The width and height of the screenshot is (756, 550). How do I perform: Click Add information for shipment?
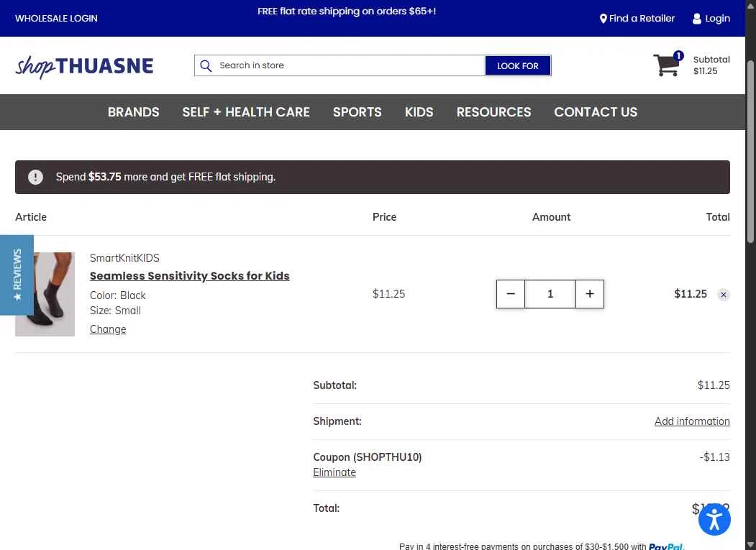[x=692, y=421]
